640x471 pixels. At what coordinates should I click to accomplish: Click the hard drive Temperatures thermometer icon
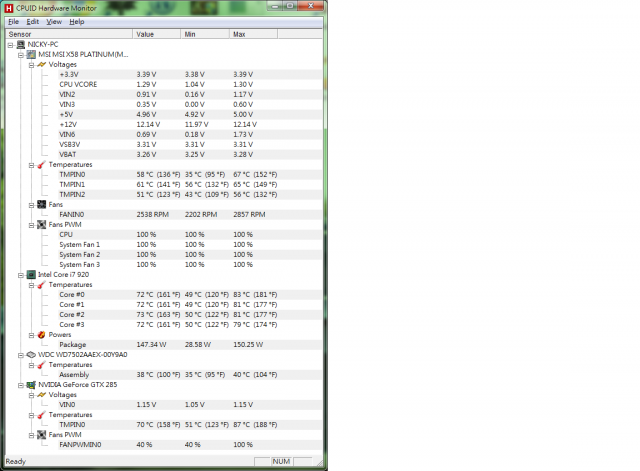41,365
